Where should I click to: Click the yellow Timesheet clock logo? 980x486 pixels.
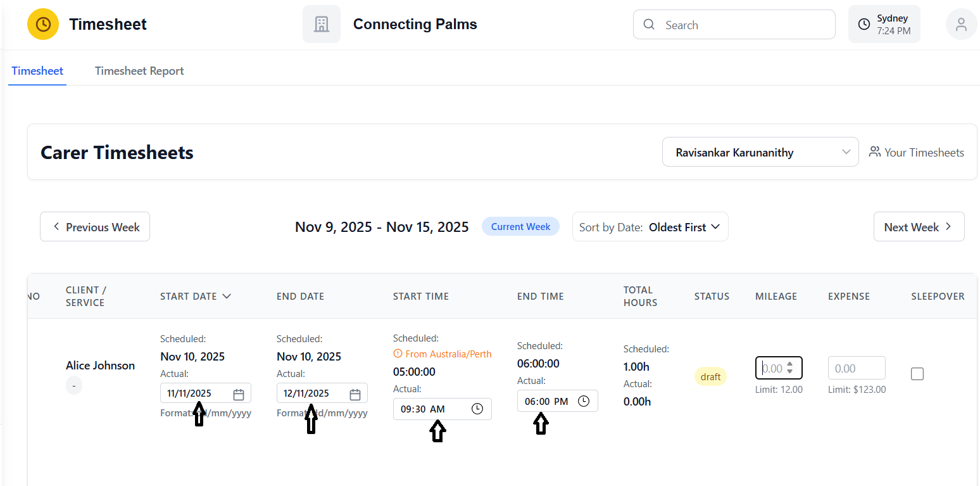[43, 24]
